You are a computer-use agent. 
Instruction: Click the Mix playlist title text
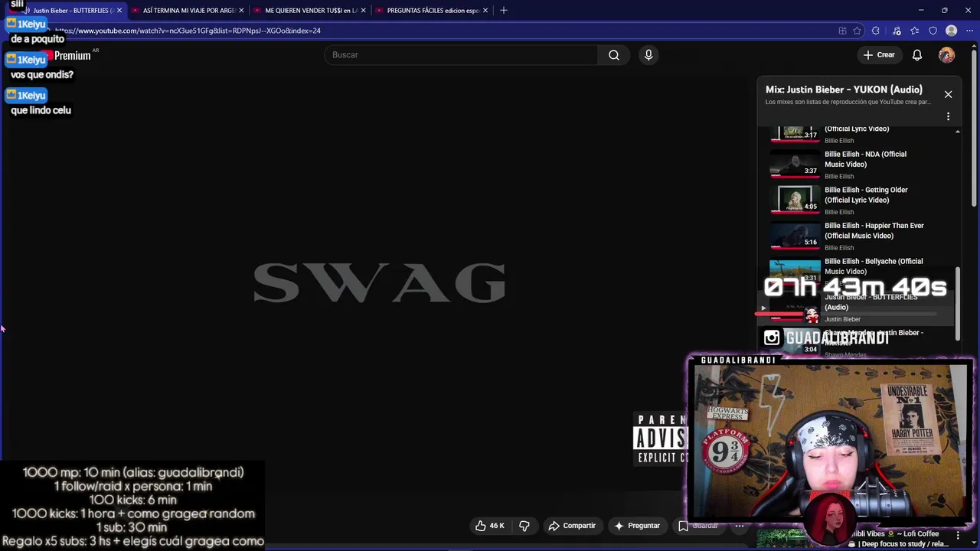pyautogui.click(x=844, y=90)
